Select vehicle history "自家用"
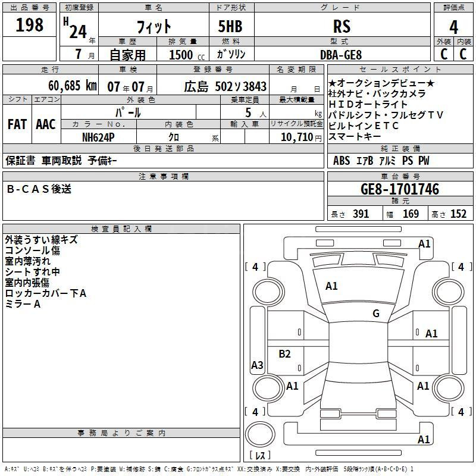The image size is (476, 476). click(x=127, y=55)
